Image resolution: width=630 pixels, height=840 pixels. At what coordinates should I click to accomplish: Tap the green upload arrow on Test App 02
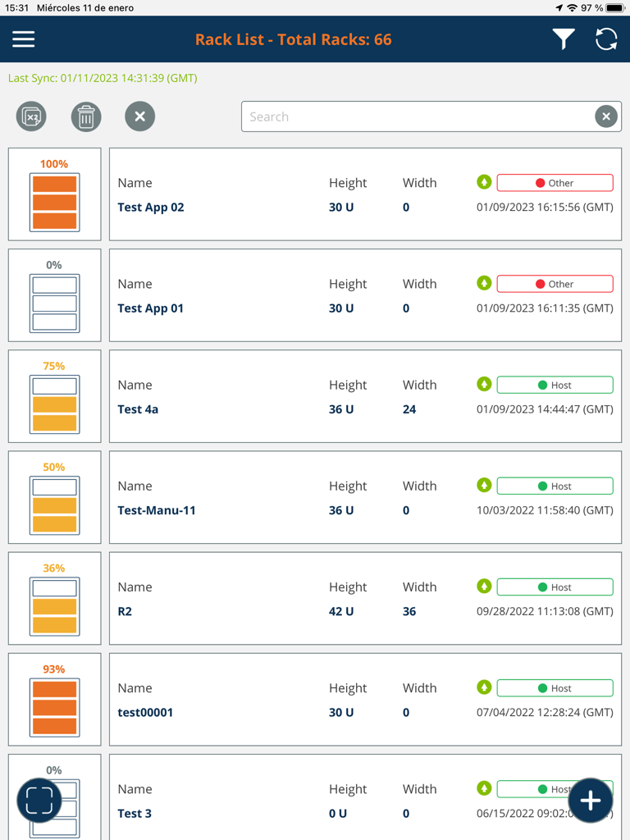[x=484, y=182]
